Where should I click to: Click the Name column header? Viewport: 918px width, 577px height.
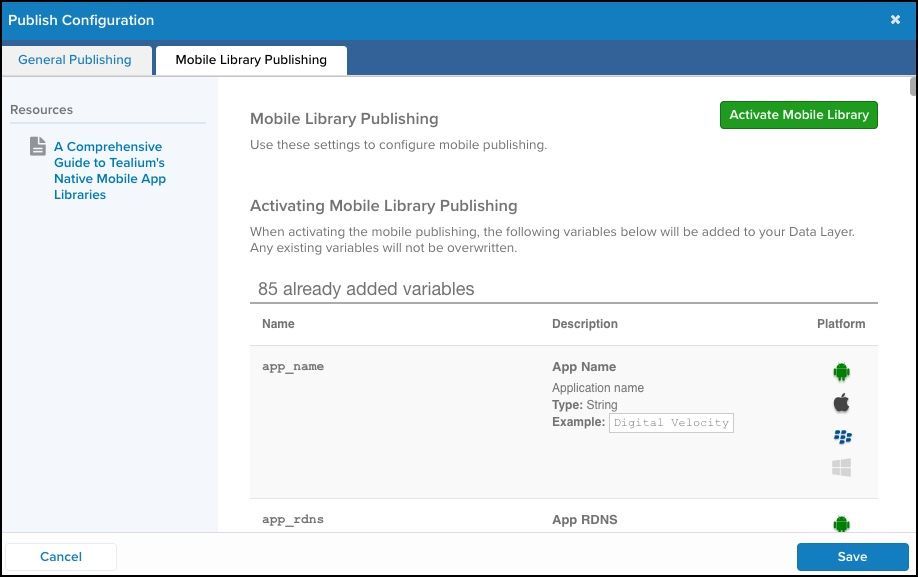pos(278,324)
